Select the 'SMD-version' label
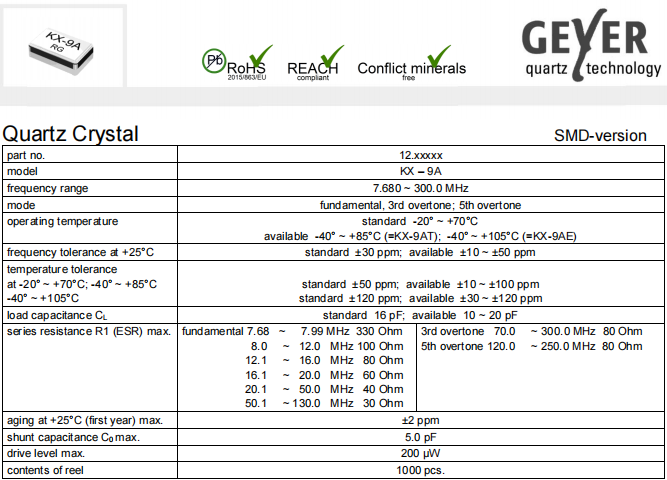This screenshot has height=480, width=667. point(600,136)
